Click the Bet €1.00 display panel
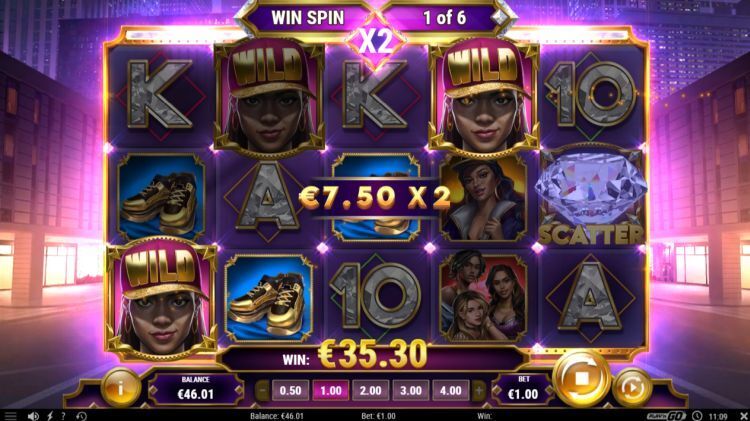This screenshot has width=750, height=421. tap(523, 388)
